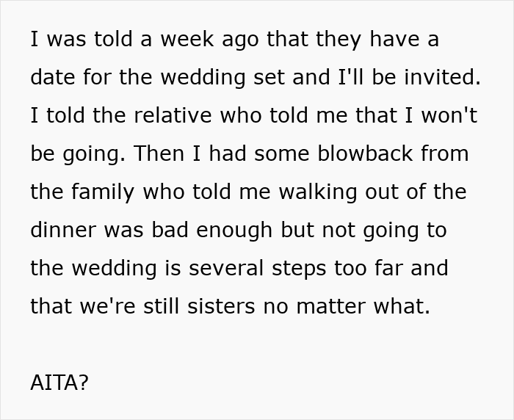Click the word 'family' in fifth line
This screenshot has height=420, width=514.
103,192
